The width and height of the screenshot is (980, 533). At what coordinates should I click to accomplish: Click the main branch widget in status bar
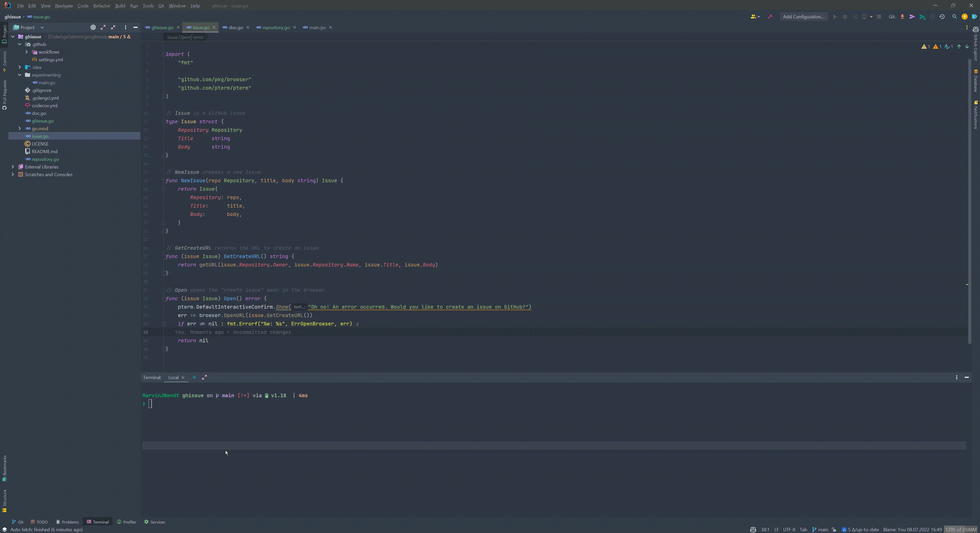pos(820,530)
